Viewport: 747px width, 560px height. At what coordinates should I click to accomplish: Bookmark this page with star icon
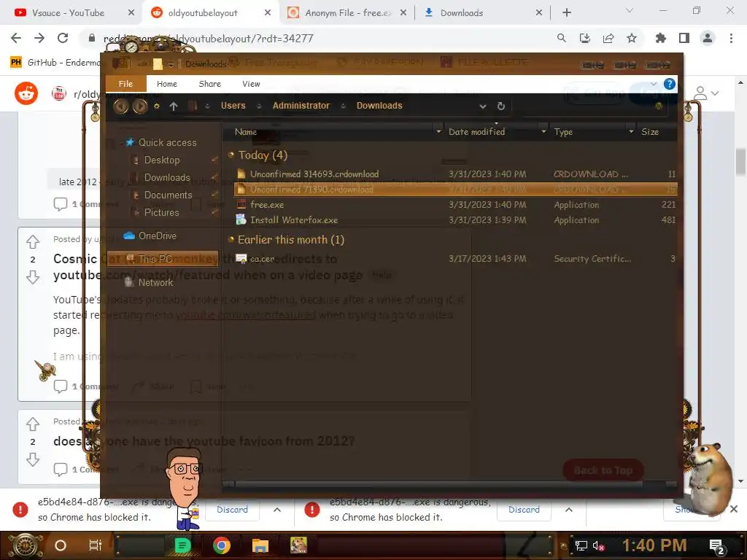(632, 38)
